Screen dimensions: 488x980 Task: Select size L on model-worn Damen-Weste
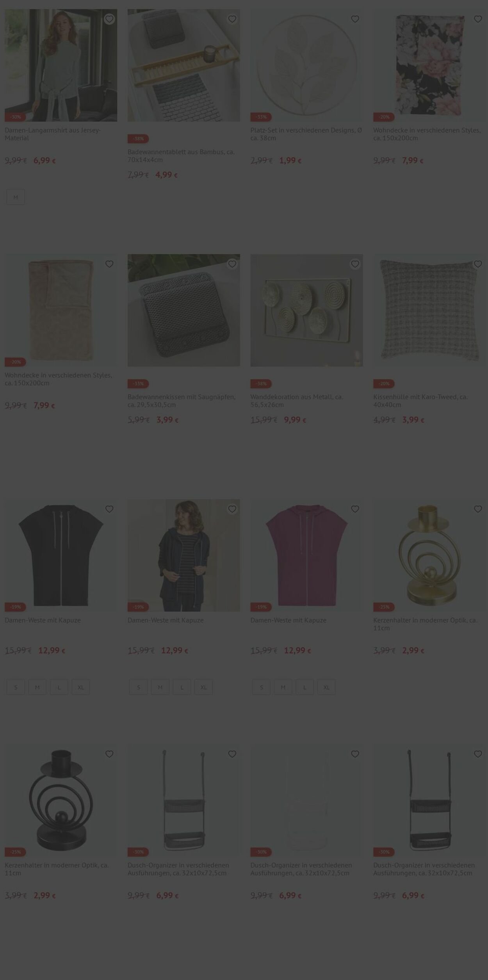[182, 687]
